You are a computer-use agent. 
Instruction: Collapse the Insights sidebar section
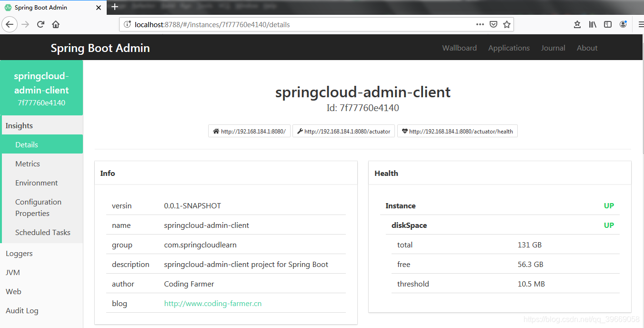coord(42,125)
